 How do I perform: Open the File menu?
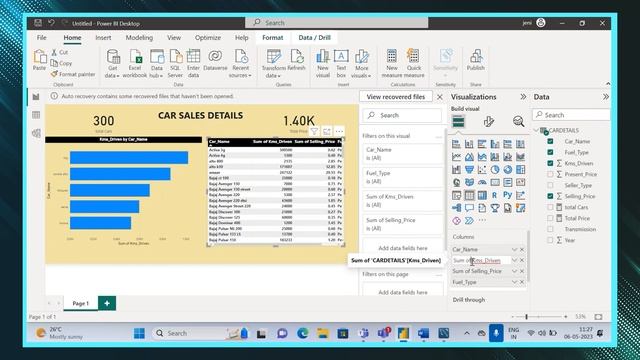click(42, 38)
